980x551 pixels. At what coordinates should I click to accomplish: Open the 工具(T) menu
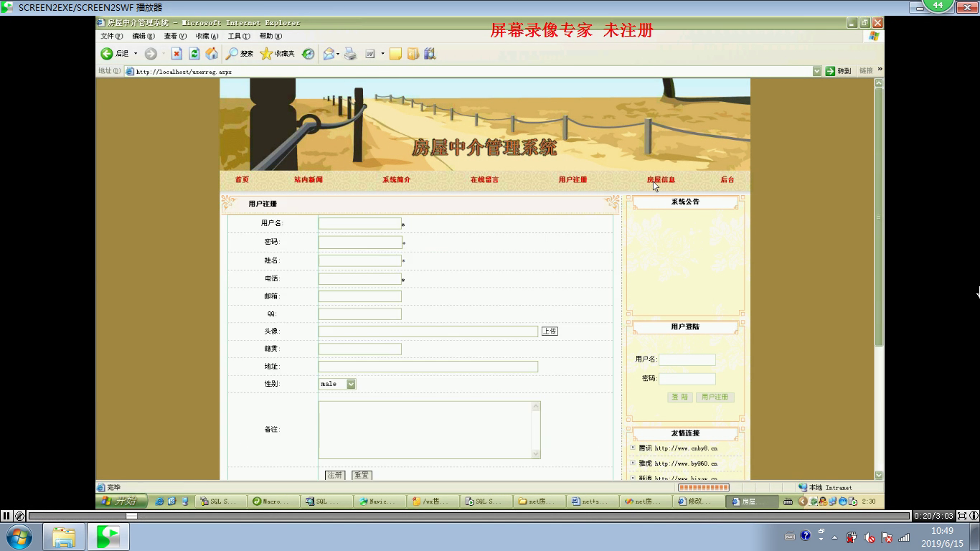pyautogui.click(x=238, y=36)
